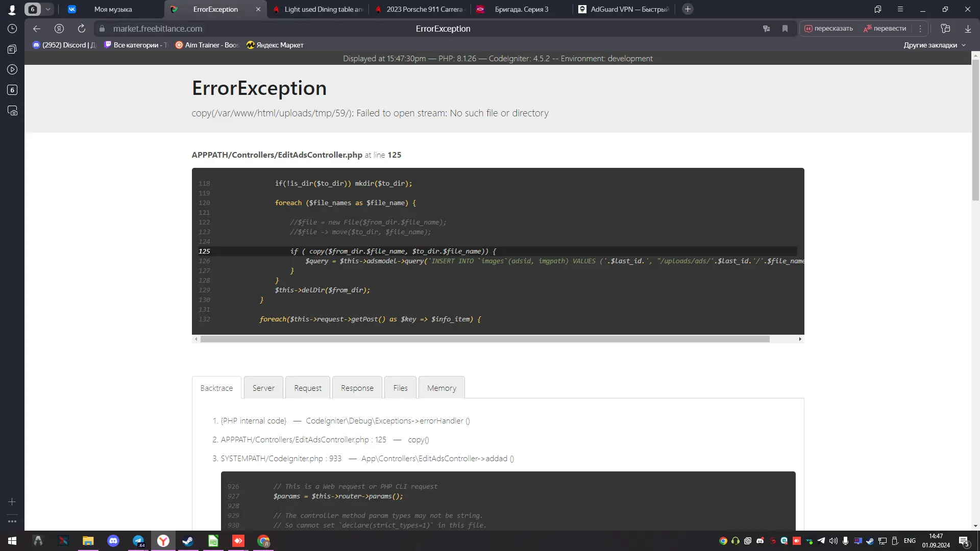Viewport: 980px width, 551px height.
Task: Open Google Chrome from the taskbar
Action: [263, 541]
